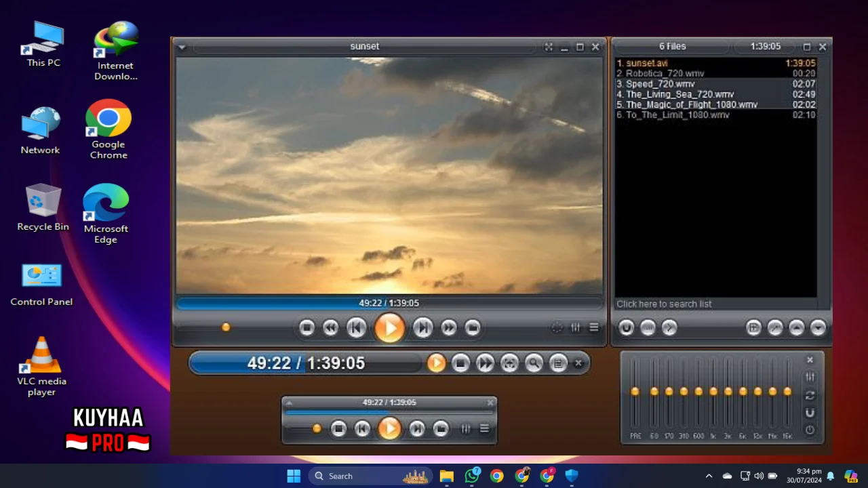Select The_Living_Sea_720.wmv in the playlist
Image resolution: width=868 pixels, height=488 pixels.
[715, 94]
